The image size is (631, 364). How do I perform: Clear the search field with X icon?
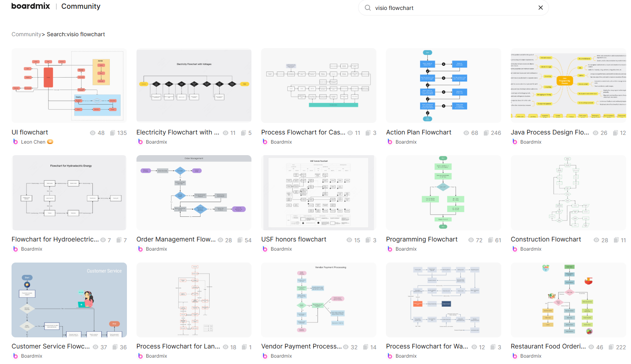(540, 8)
